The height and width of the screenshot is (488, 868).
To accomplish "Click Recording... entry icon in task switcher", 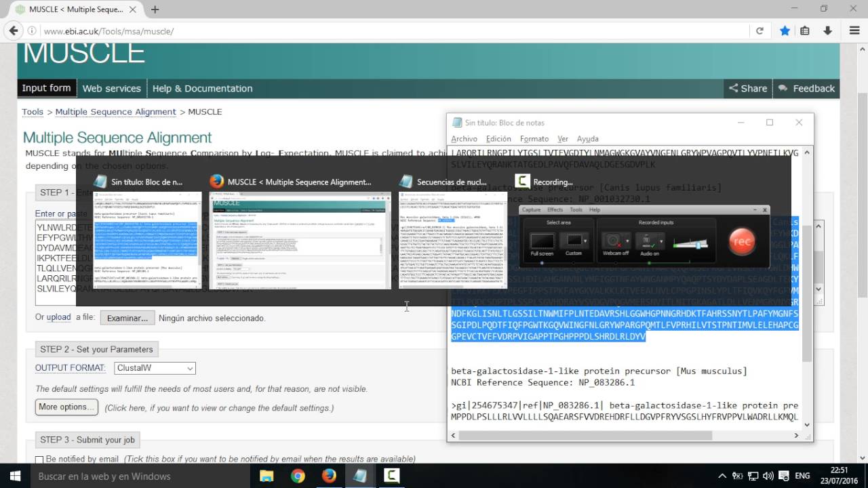I will click(x=522, y=182).
